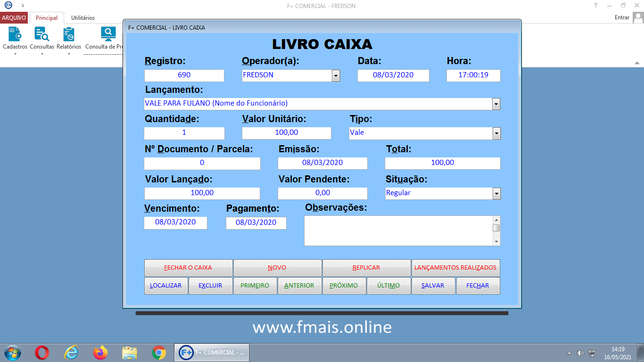
Task: Open Consulta de Preços tool
Action: [107, 37]
